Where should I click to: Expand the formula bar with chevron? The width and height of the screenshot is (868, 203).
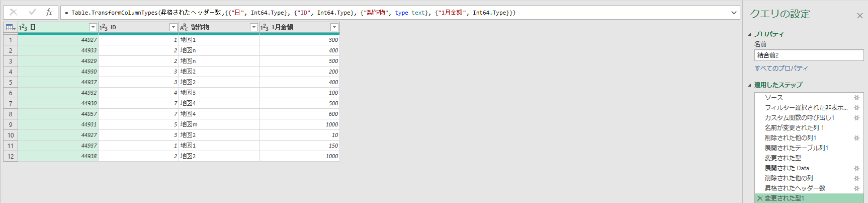click(734, 13)
